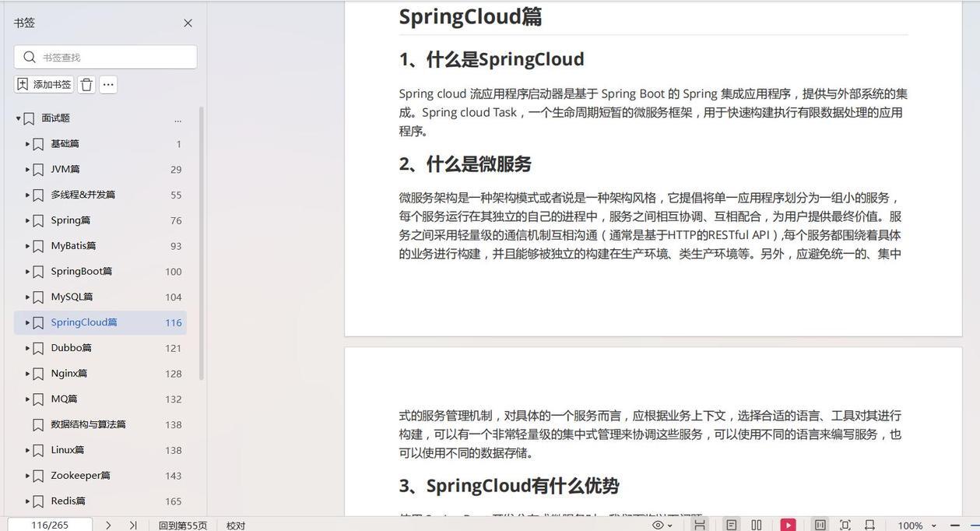Image resolution: width=980 pixels, height=531 pixels.
Task: Select the single page layout icon
Action: (731, 525)
